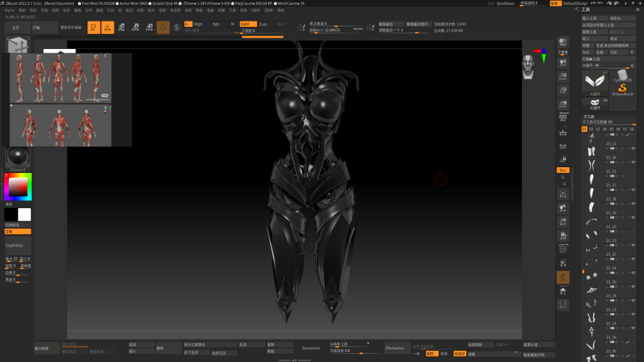Image resolution: width=644 pixels, height=362 pixels.
Task: Click the Dynamesh button
Action: coord(311,348)
